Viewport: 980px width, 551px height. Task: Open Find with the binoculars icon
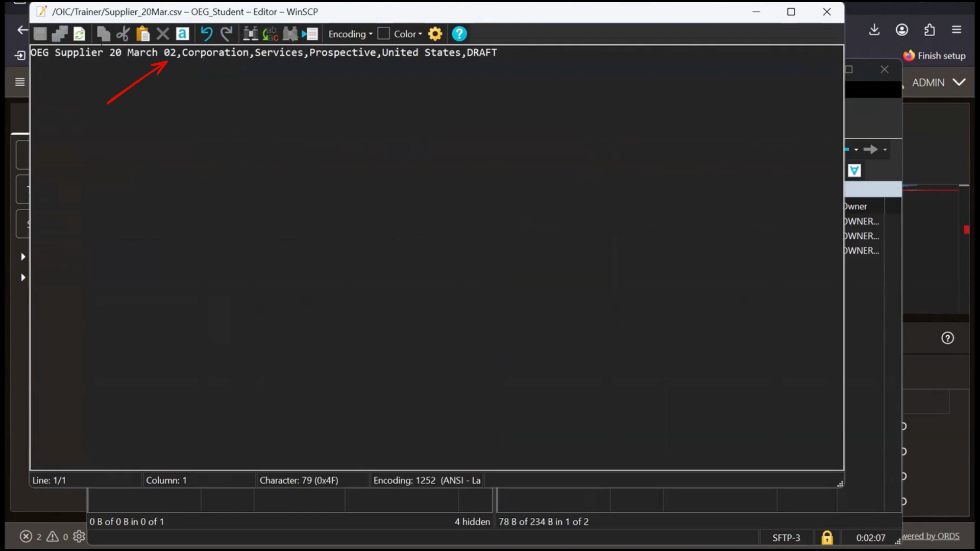[x=250, y=34]
